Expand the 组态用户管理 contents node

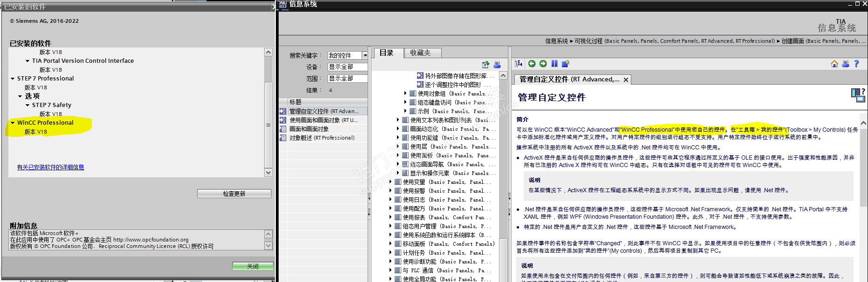click(390, 226)
